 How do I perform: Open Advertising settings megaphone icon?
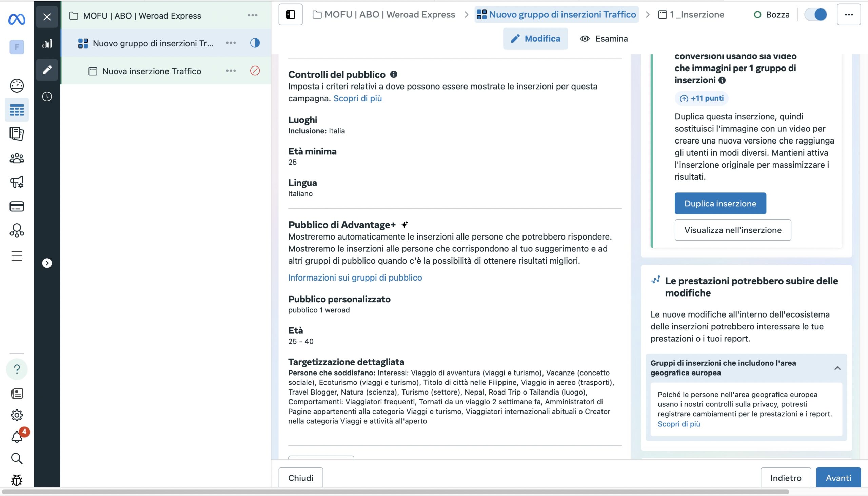(x=17, y=182)
